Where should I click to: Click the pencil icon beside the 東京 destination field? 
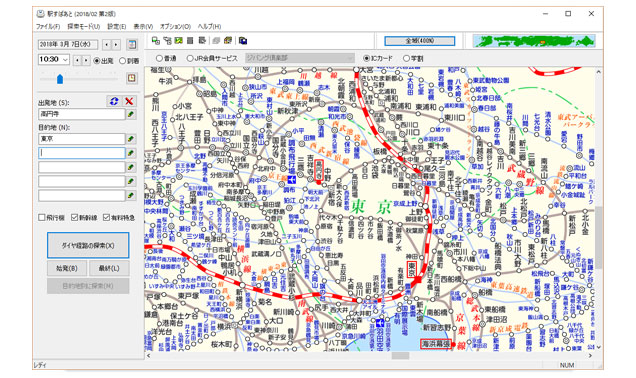click(x=131, y=139)
